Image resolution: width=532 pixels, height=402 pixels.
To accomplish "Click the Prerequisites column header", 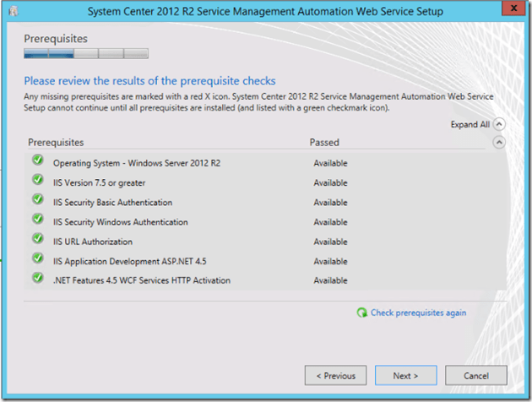I will click(56, 143).
